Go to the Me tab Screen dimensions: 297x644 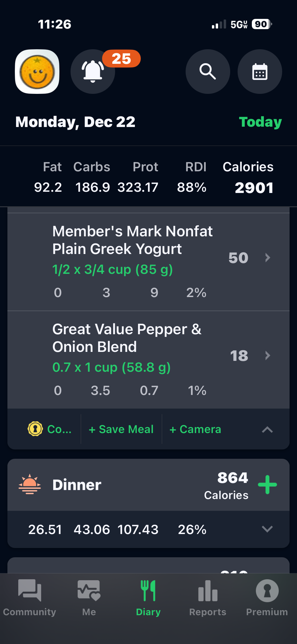89,596
